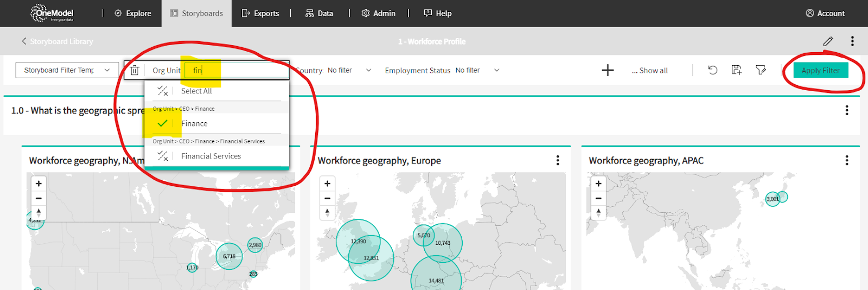Expand the Employment Status filter dropdown
This screenshot has height=290, width=868.
(496, 70)
